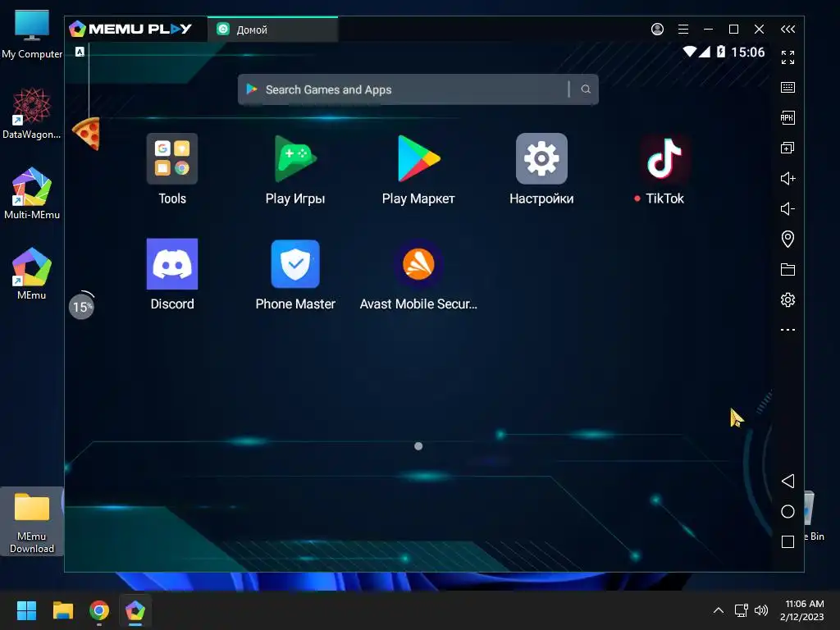Open MEmu settings gear in sidebar
The image size is (840, 630).
787,299
